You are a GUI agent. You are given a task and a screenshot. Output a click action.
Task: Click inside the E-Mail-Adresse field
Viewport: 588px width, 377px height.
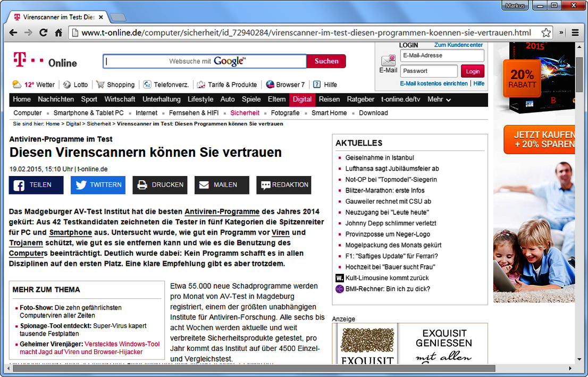(x=442, y=56)
